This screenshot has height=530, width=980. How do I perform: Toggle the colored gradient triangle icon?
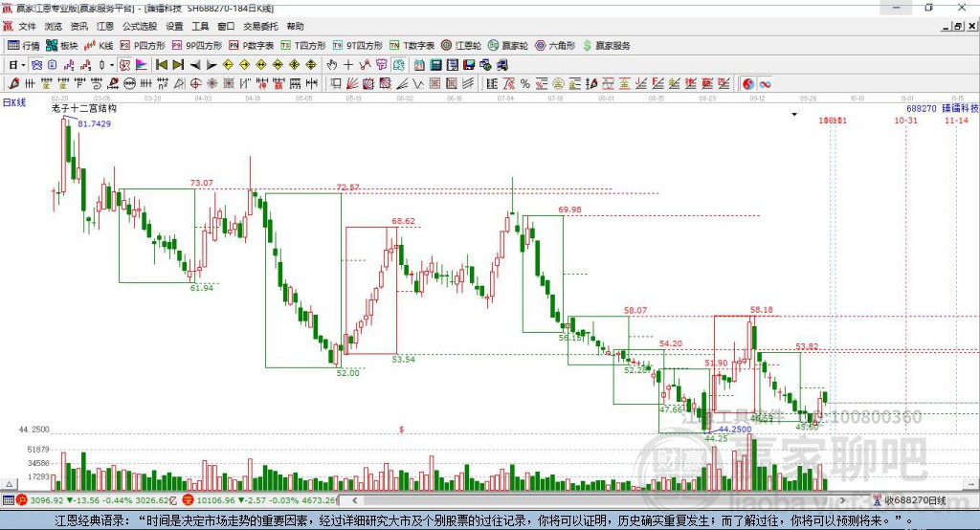(142, 65)
